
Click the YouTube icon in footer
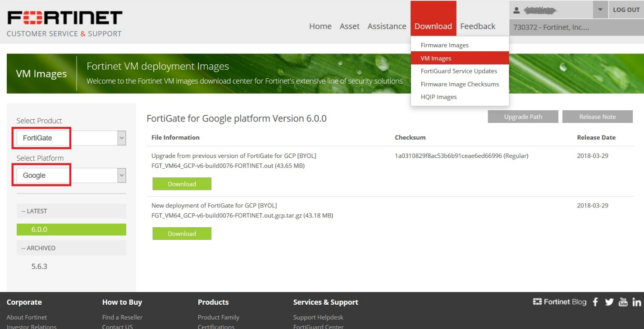(x=623, y=302)
